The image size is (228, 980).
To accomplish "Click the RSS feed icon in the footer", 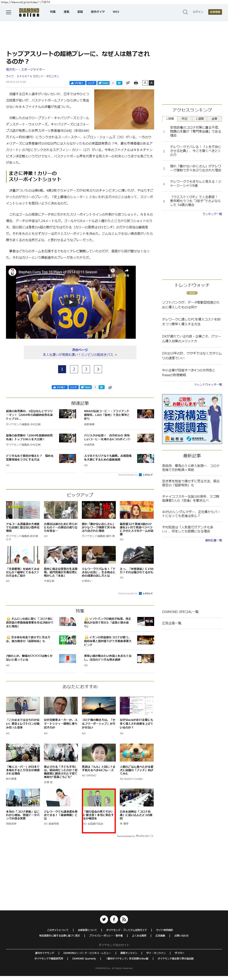I will 124,919.
